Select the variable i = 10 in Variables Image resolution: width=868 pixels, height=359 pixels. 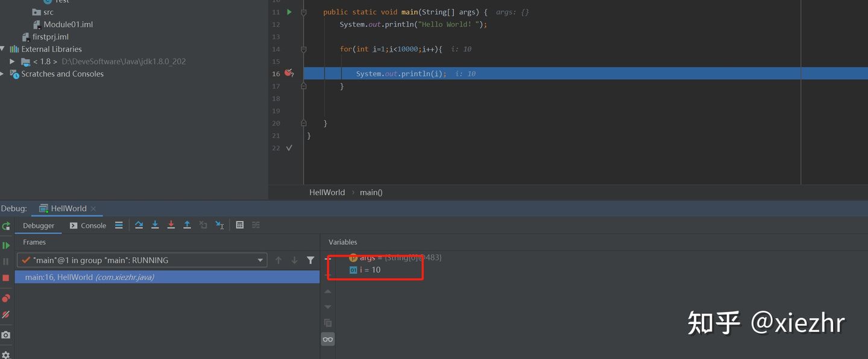370,270
